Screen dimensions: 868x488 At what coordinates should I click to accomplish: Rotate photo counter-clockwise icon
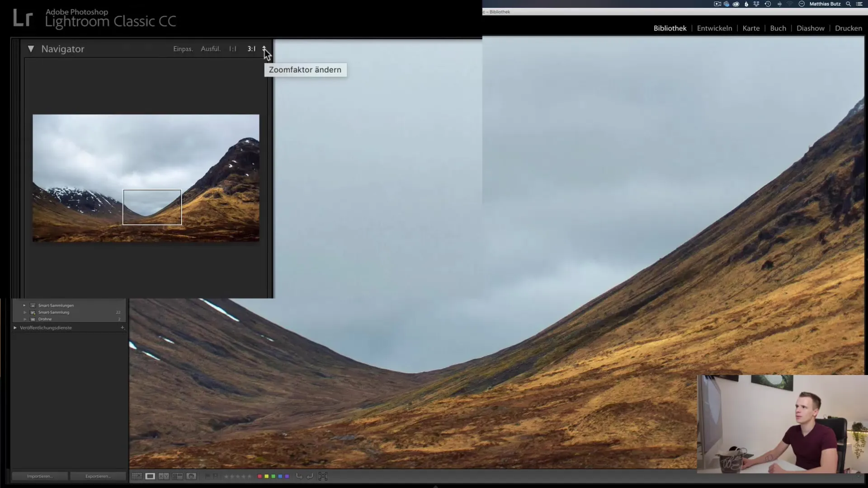[x=299, y=476]
